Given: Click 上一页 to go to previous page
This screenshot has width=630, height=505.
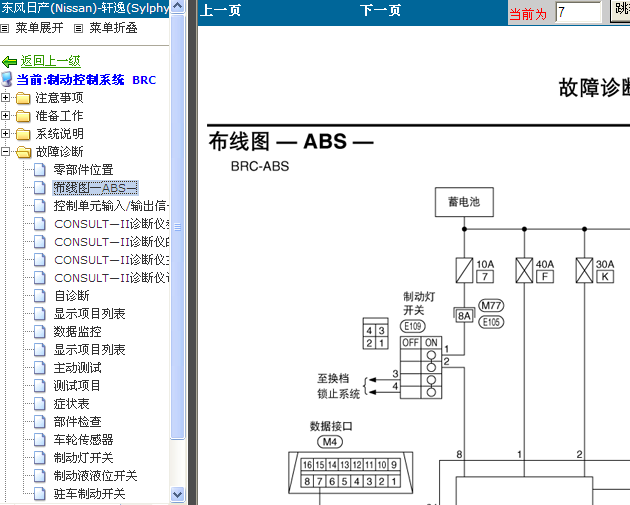Looking at the screenshot, I should tap(220, 10).
